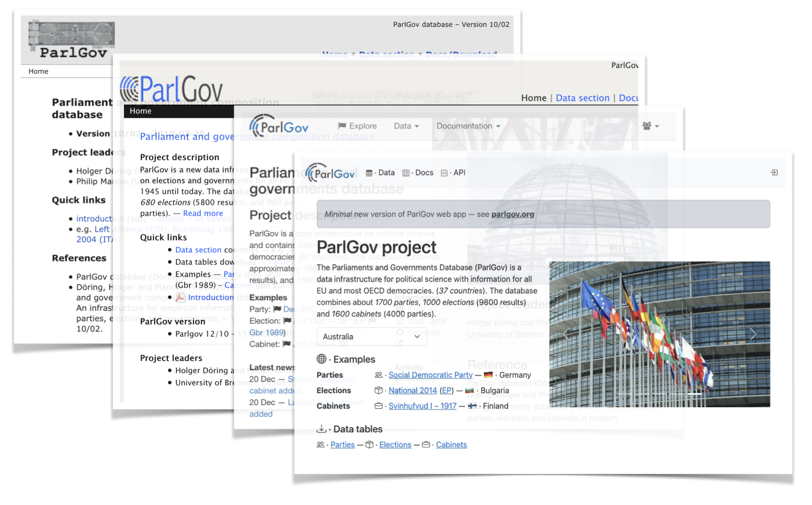Viewport: 812px width, 505px height.
Task: Show the previous carousel image
Action: click(566, 334)
